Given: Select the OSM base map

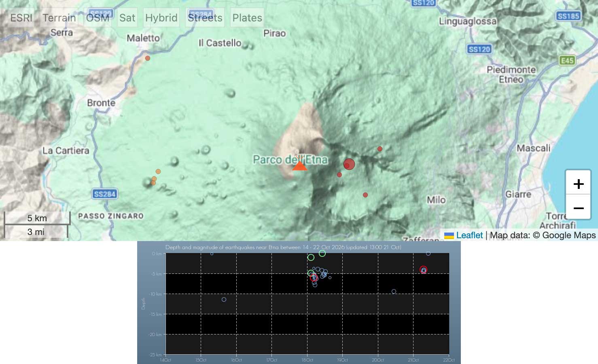Looking at the screenshot, I should [98, 18].
